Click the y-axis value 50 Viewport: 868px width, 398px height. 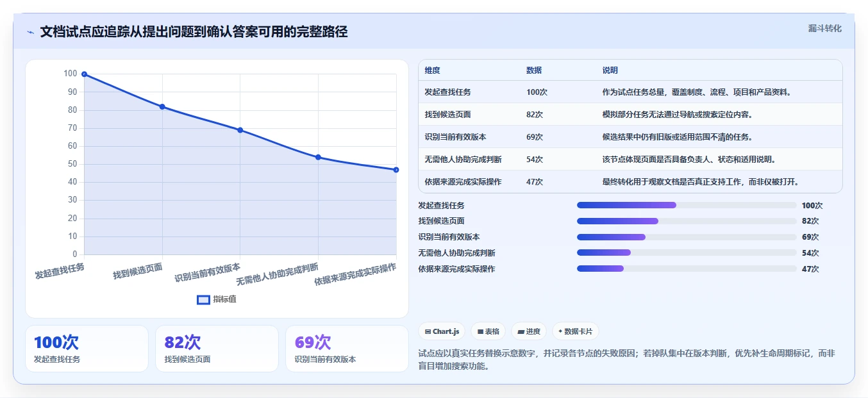tap(72, 164)
